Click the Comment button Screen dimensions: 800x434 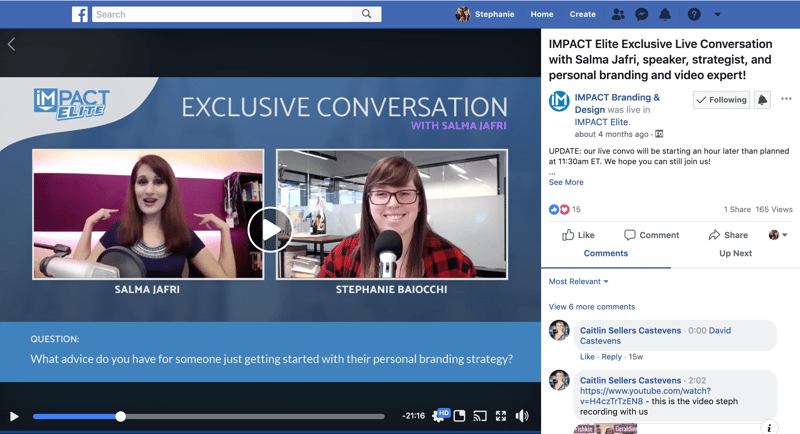pos(652,235)
